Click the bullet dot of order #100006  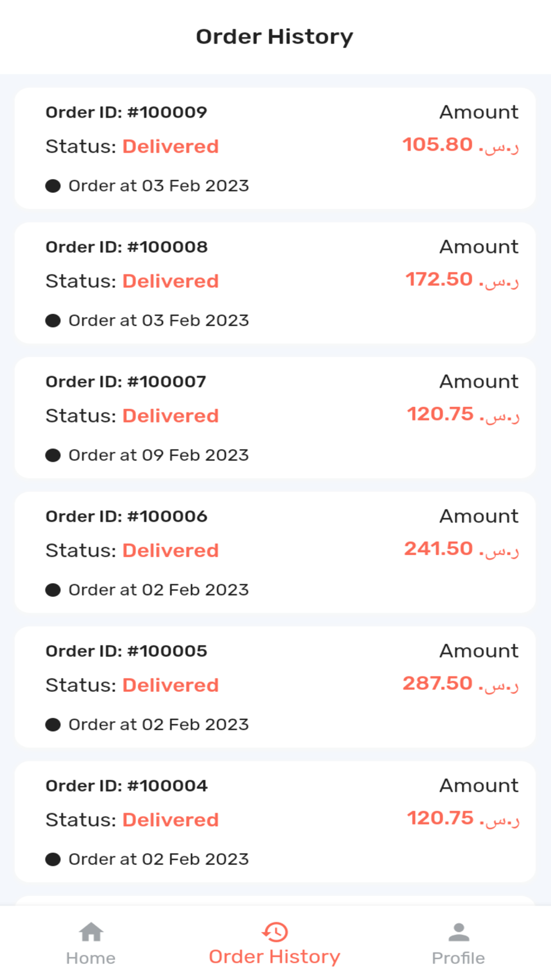pyautogui.click(x=53, y=590)
